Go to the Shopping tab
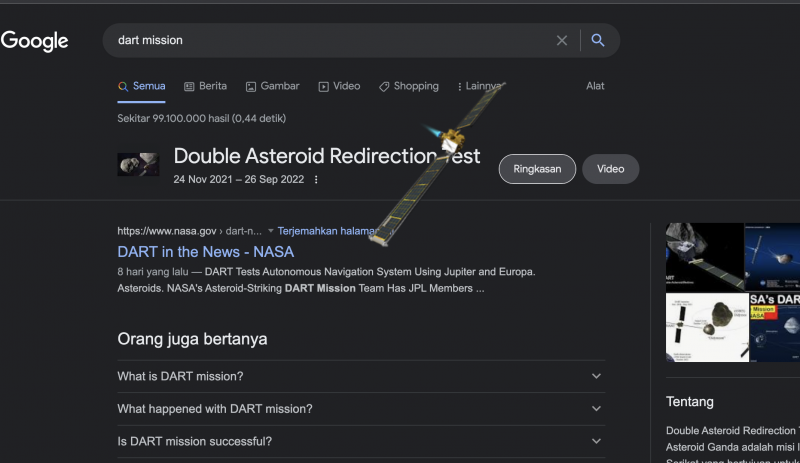800x463 pixels. [409, 86]
